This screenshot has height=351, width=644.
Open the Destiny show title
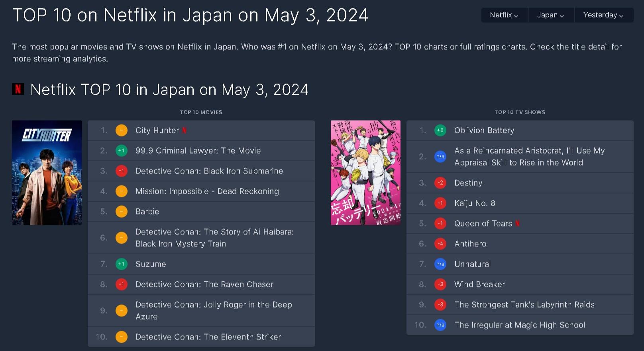click(468, 183)
